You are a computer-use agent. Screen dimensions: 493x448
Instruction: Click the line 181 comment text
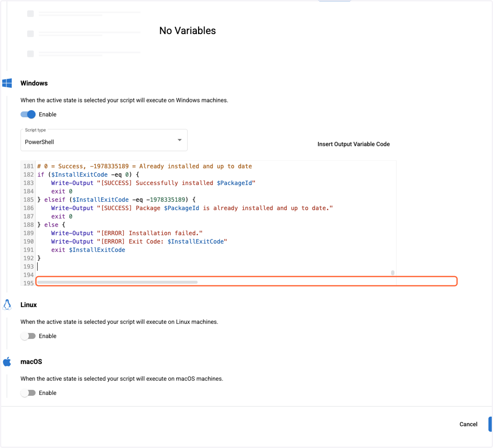point(145,166)
